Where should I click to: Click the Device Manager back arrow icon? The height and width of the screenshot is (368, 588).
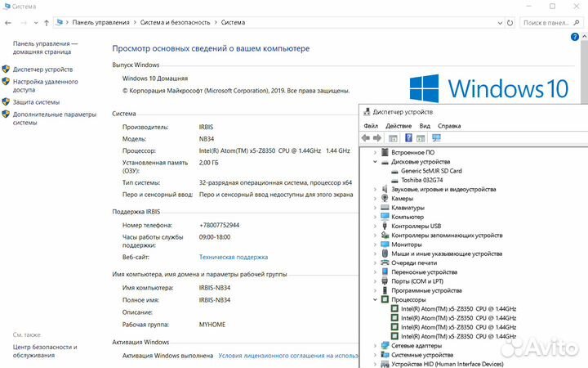[367, 138]
